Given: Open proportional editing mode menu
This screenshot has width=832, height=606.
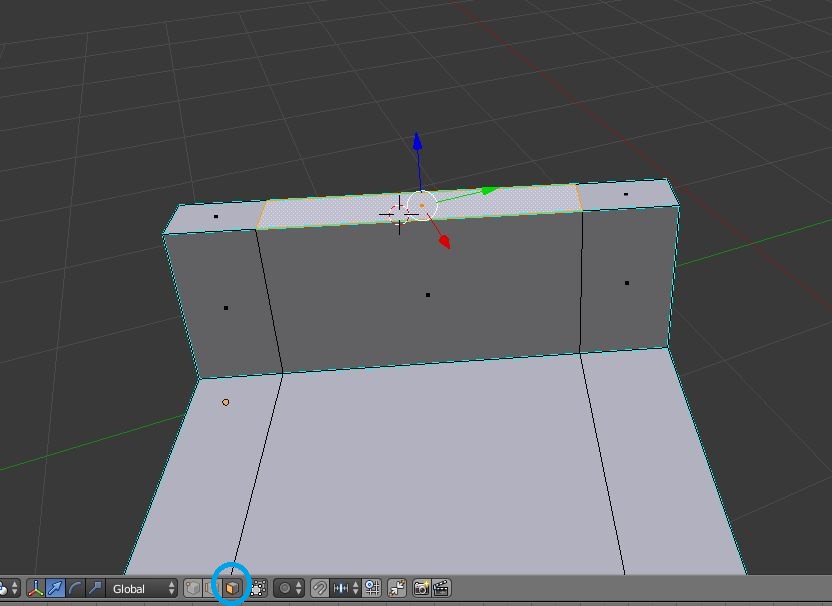Looking at the screenshot, I should tap(289, 588).
